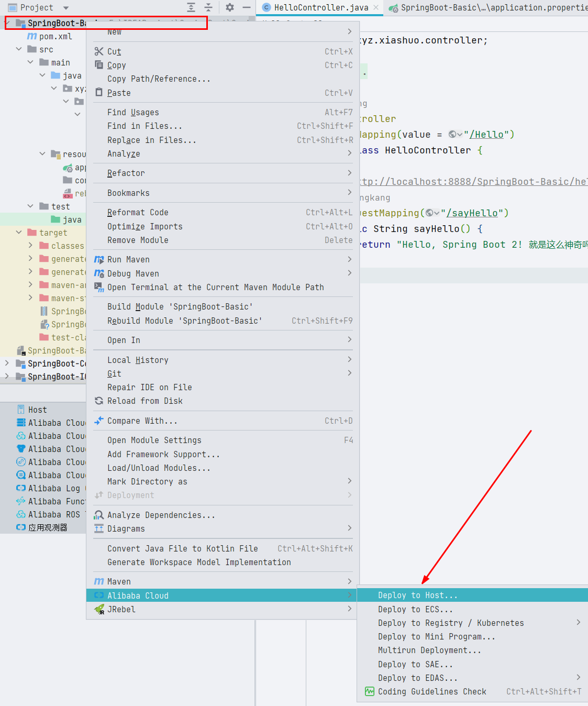
Task: Open the Diagrams submenu
Action: coord(223,528)
